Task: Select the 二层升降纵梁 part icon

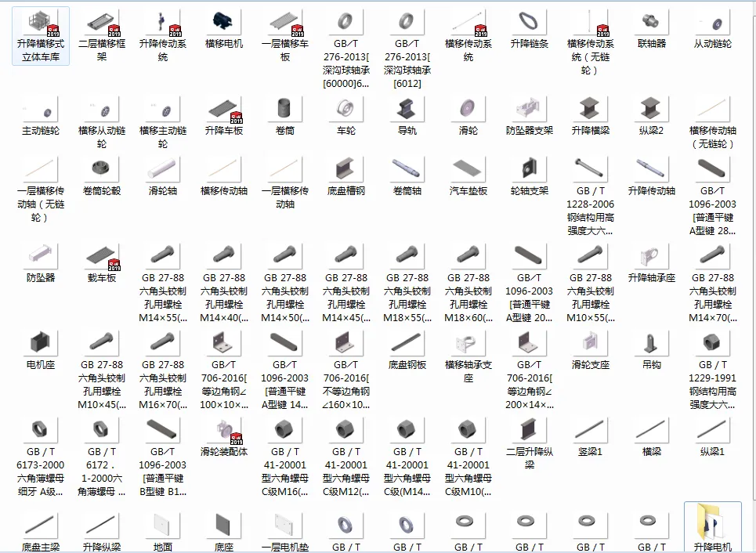Action: coord(530,431)
